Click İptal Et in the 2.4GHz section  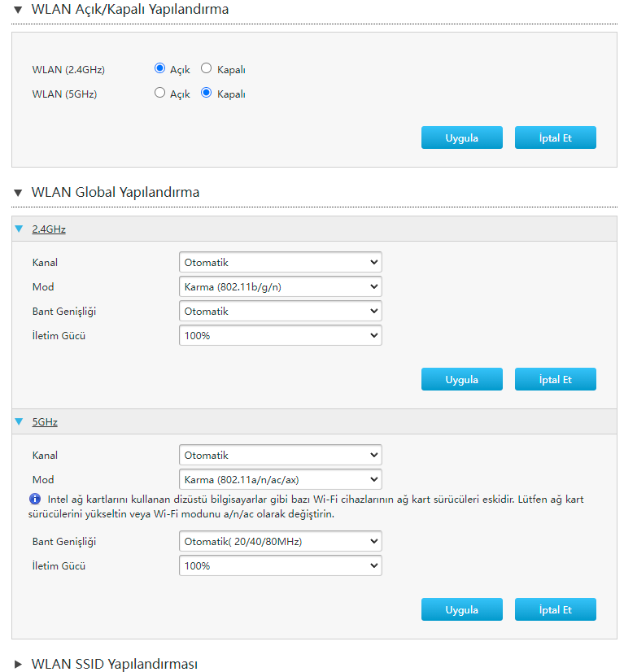[555, 379]
